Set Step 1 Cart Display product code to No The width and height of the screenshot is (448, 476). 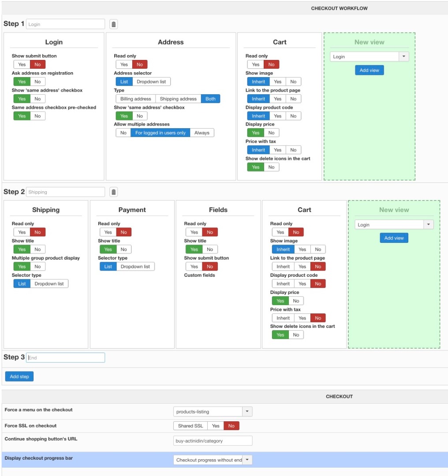[x=293, y=116]
